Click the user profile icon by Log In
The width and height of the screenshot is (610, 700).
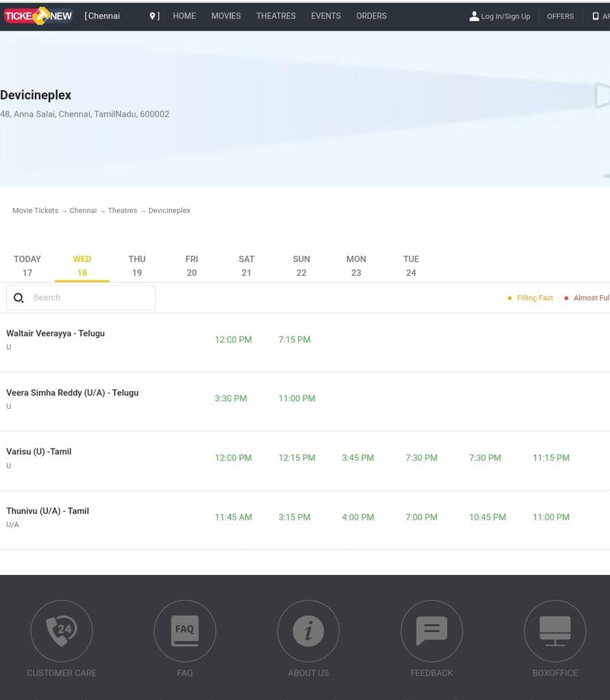[474, 16]
